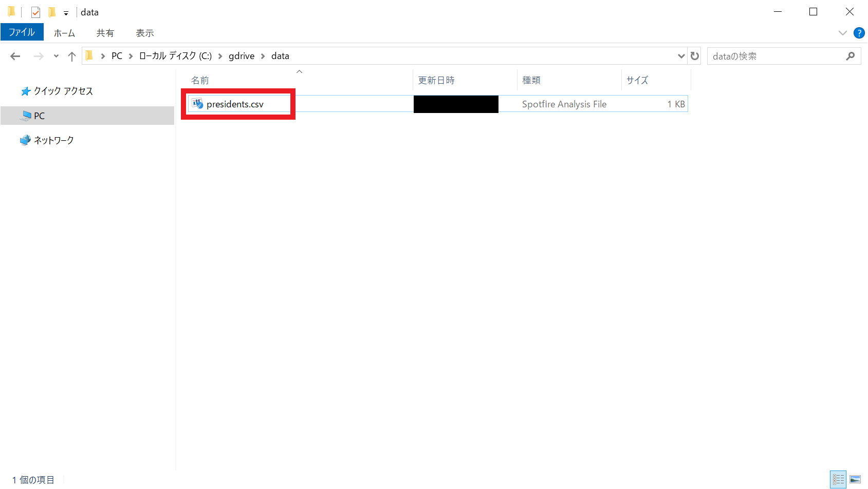The height and width of the screenshot is (489, 868).
Task: Click the 1 KB size cell
Action: point(676,104)
